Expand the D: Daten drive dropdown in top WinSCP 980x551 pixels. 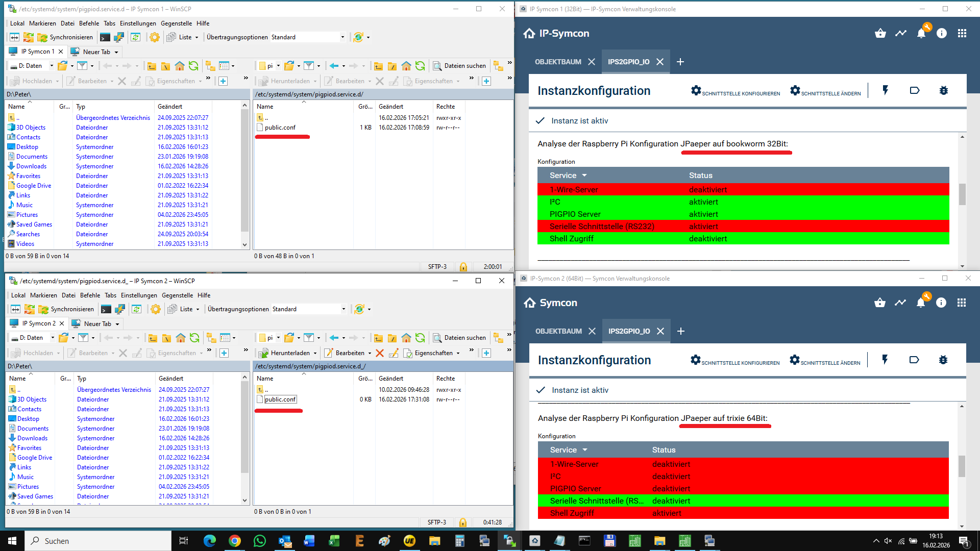coord(52,66)
